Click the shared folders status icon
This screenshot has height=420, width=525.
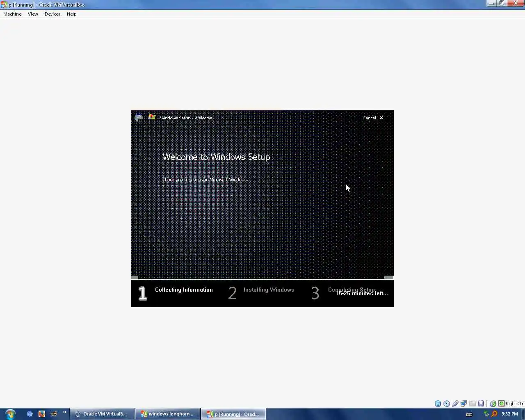472,404
